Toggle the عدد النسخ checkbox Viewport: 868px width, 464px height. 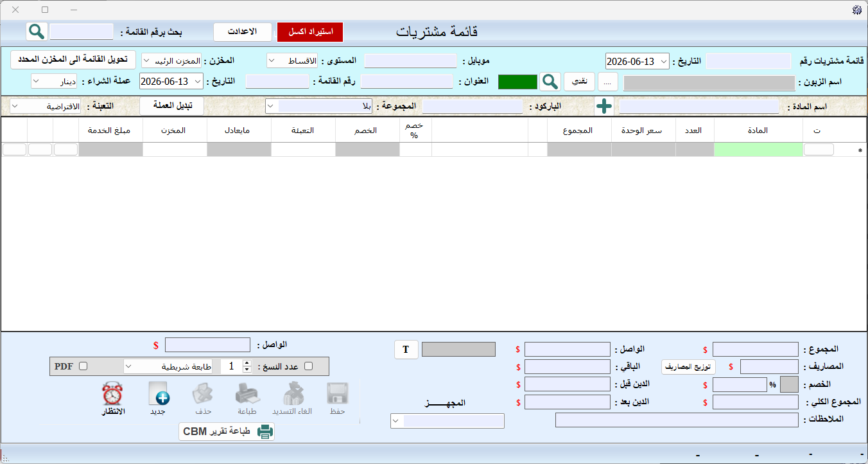pyautogui.click(x=309, y=366)
